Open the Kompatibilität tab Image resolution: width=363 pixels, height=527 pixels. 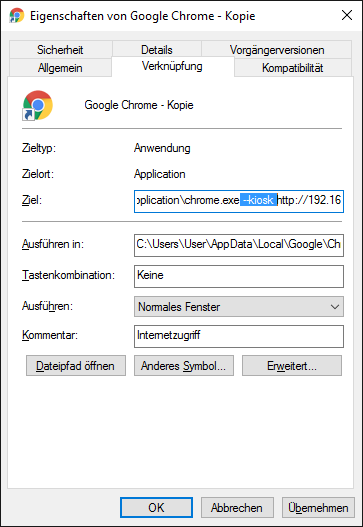point(293,68)
